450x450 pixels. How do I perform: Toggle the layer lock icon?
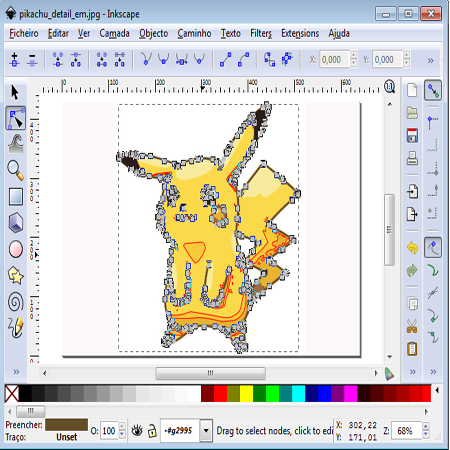click(152, 431)
